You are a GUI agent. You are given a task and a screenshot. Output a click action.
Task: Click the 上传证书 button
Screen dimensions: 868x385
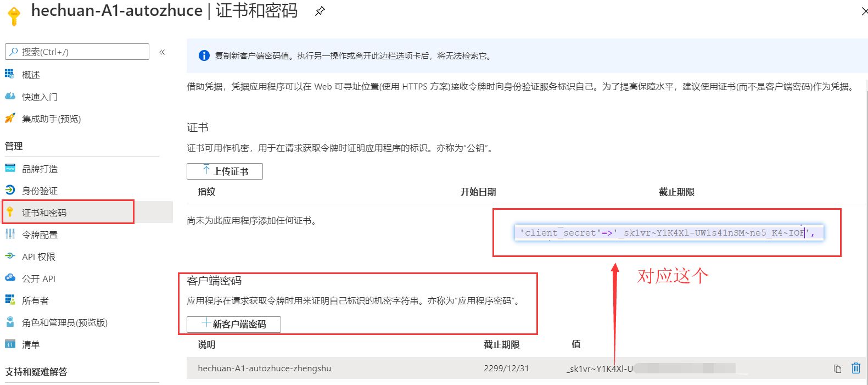pos(225,171)
